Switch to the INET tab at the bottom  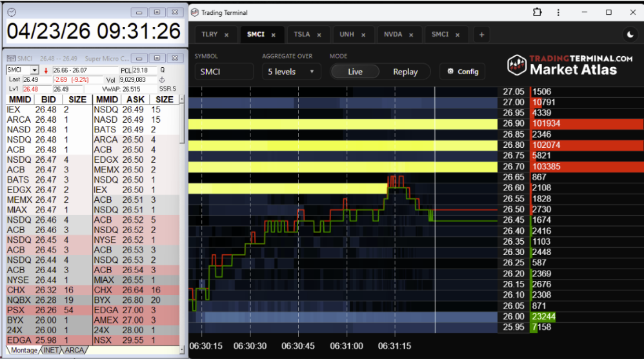51,351
